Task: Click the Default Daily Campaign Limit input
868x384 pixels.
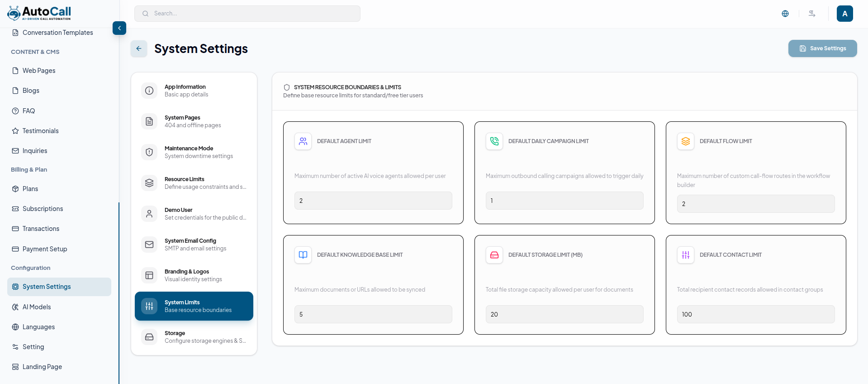Action: [x=564, y=201]
